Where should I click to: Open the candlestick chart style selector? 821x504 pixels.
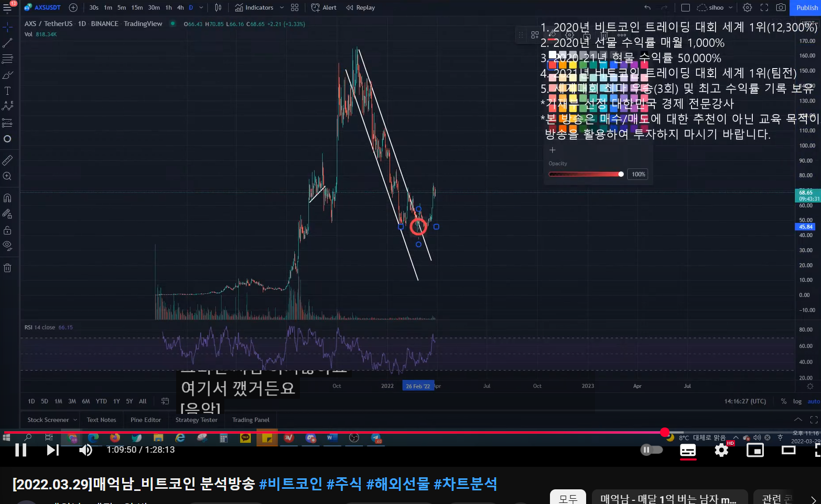tap(218, 8)
